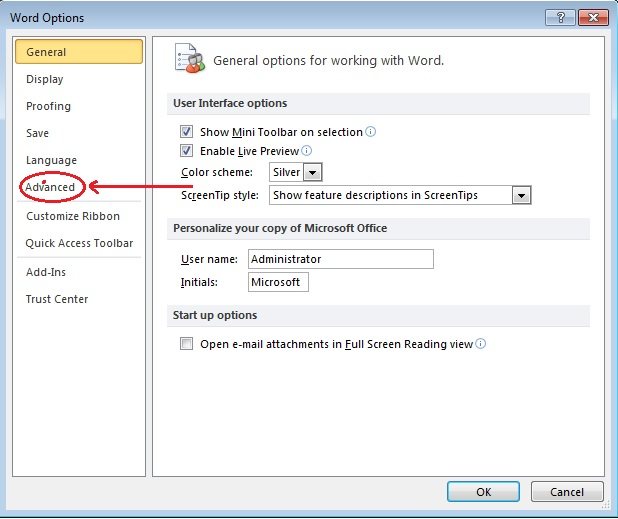Click the General options header icon
This screenshot has width=618, height=519.
click(190, 58)
